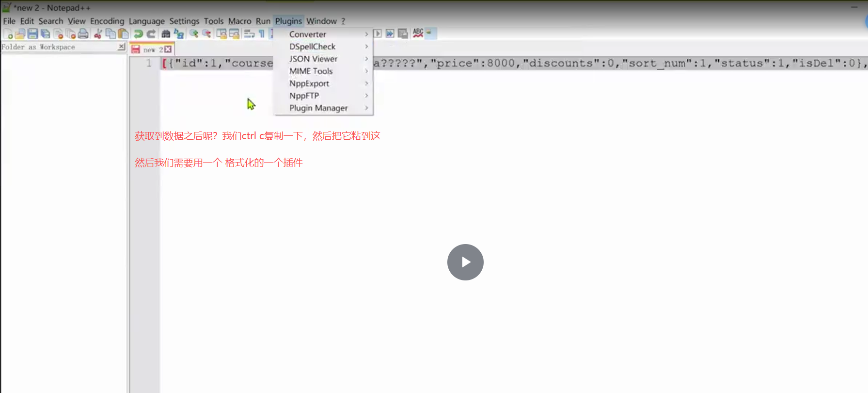Close the Folder as Workspace panel

pyautogui.click(x=121, y=47)
